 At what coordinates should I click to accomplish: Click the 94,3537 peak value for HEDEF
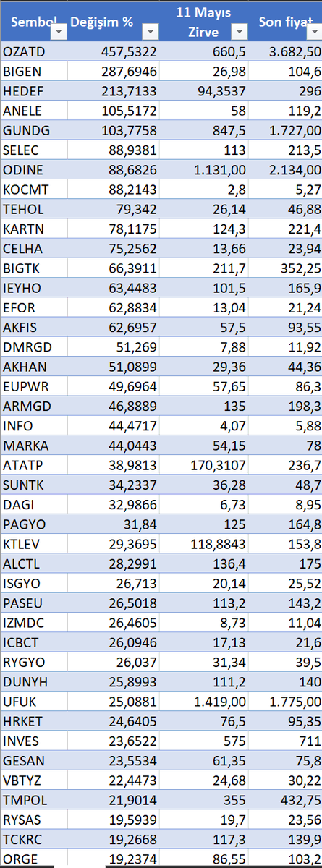pos(205,90)
